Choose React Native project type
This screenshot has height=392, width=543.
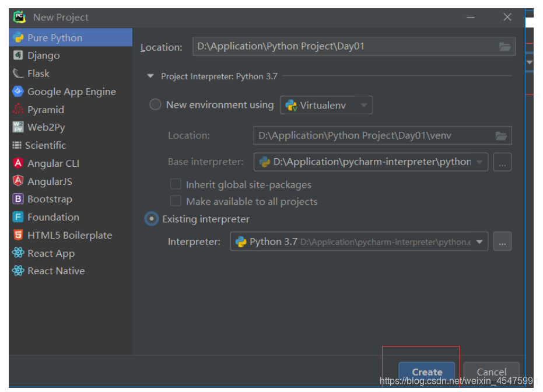pyautogui.click(x=71, y=271)
